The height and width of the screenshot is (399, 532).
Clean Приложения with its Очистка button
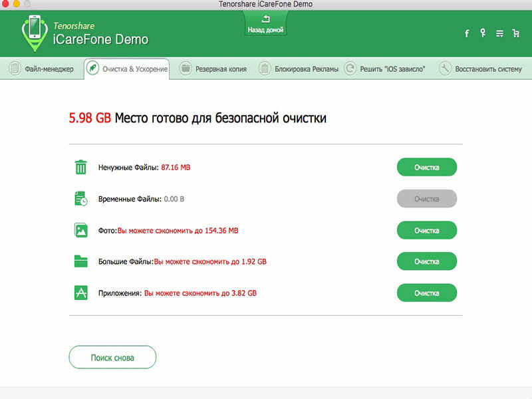click(x=427, y=293)
